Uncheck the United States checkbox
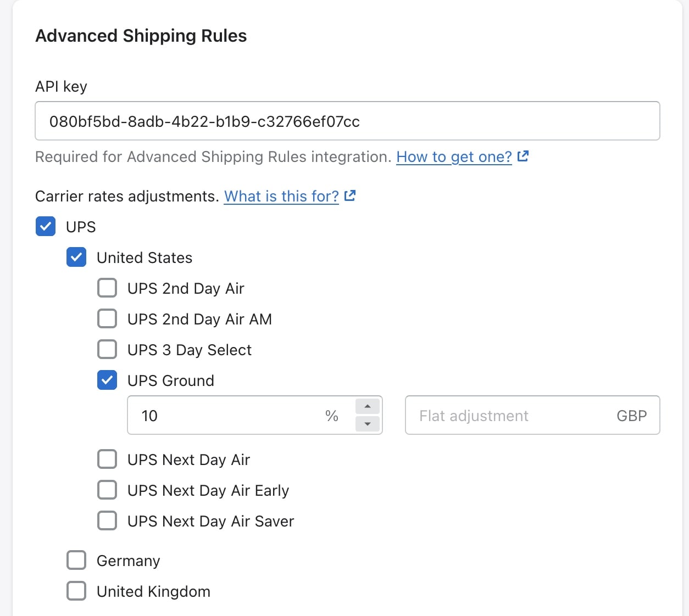 pyautogui.click(x=76, y=257)
